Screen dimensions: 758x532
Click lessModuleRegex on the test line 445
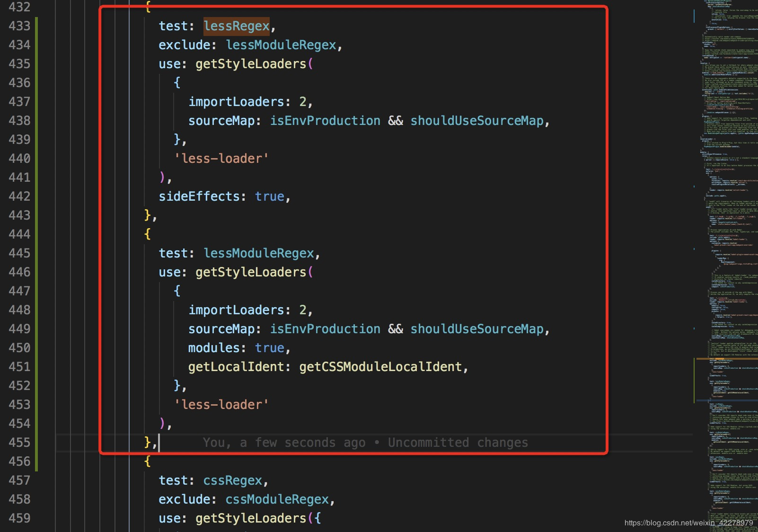259,253
